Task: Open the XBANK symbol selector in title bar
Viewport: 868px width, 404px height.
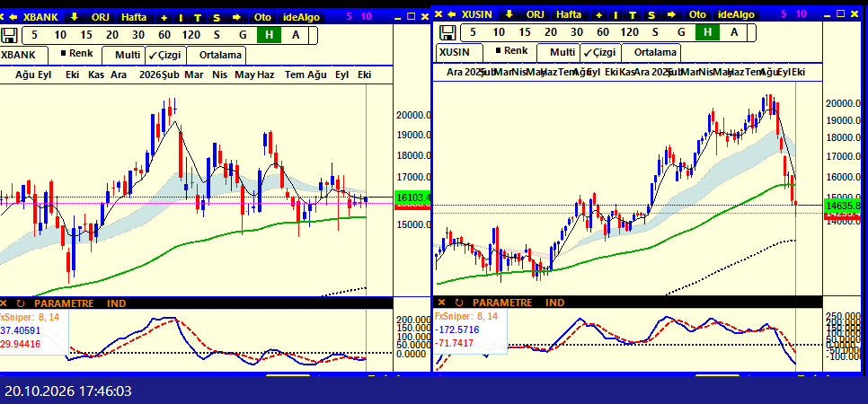Action: pyautogui.click(x=40, y=17)
